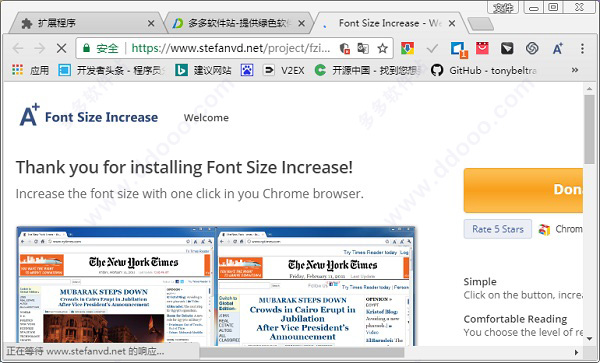Click the Font Size Increase A+ toolbar icon
Screen dimensions: 600x363
pyautogui.click(x=558, y=48)
